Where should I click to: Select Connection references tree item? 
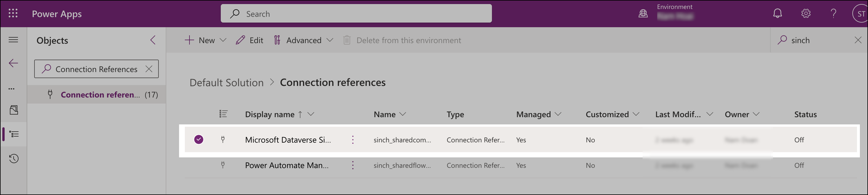(96, 95)
